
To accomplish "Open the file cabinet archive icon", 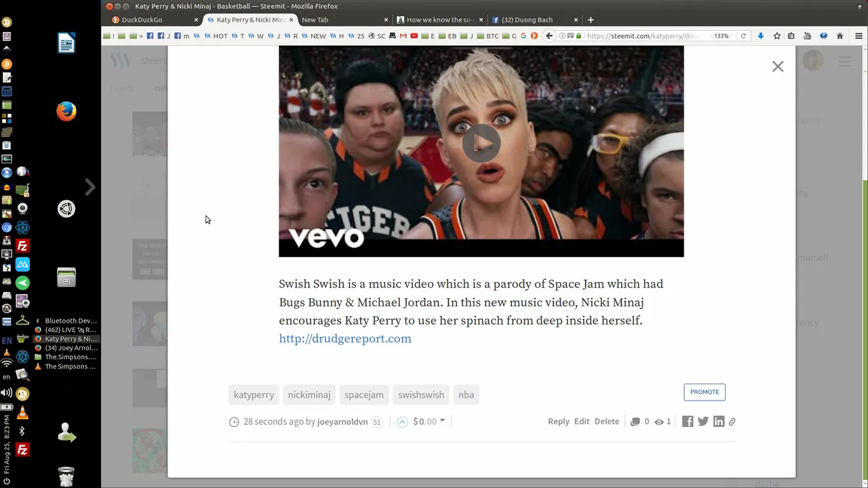I will (66, 277).
